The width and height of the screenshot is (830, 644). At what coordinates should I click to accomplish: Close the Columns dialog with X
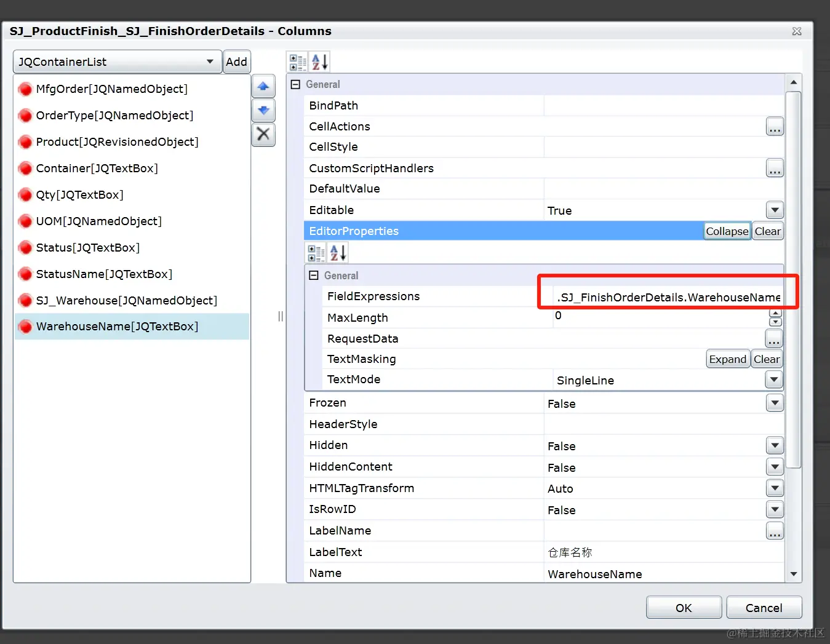click(797, 31)
